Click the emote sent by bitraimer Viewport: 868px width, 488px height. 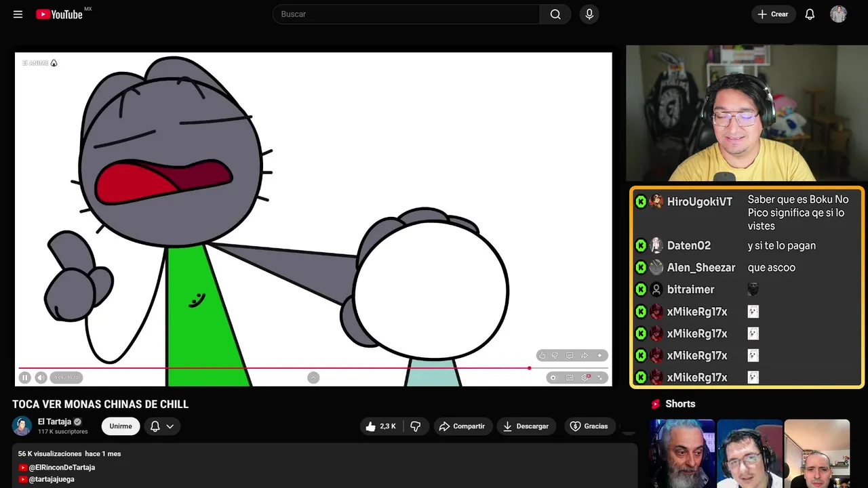tap(753, 289)
